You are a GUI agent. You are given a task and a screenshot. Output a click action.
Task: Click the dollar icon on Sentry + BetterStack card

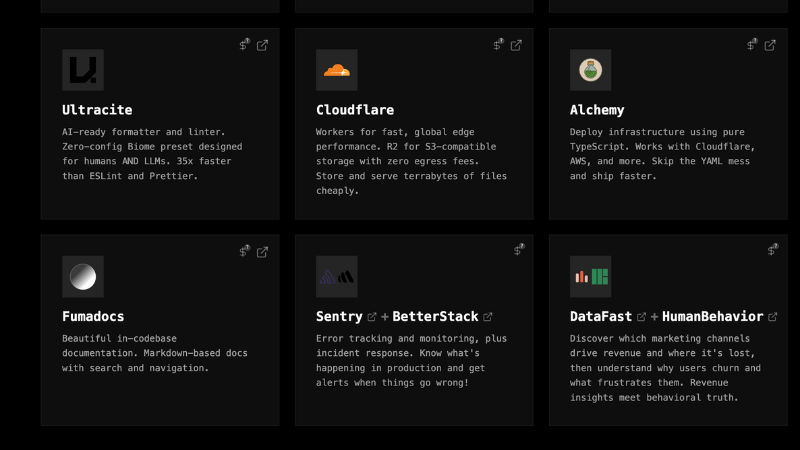pyautogui.click(x=520, y=250)
